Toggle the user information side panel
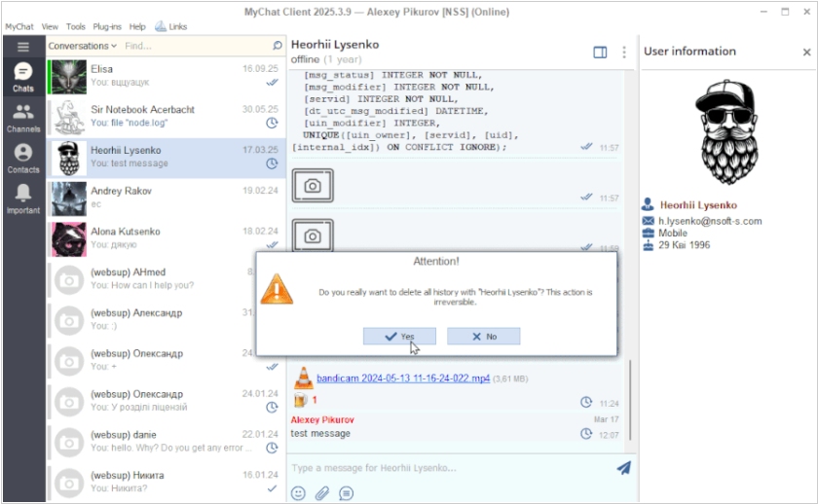The height and width of the screenshot is (504, 818). pos(600,53)
